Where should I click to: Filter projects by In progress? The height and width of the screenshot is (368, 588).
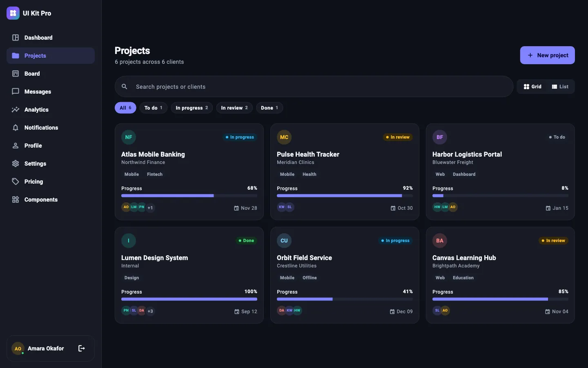pyautogui.click(x=192, y=108)
